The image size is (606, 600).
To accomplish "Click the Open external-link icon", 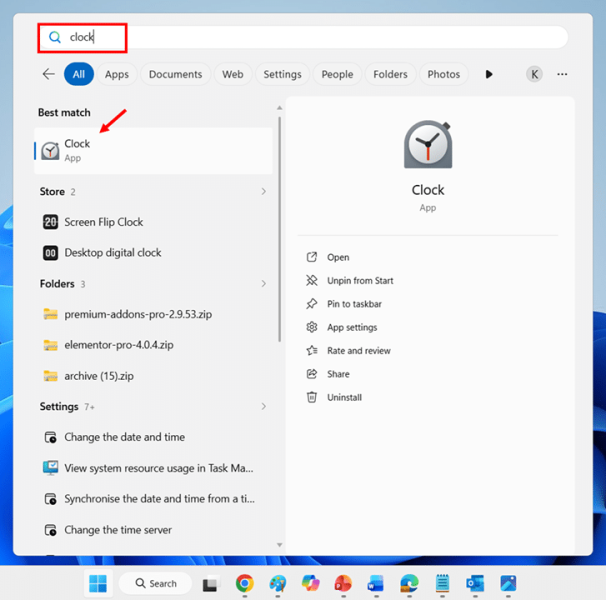I will point(312,257).
